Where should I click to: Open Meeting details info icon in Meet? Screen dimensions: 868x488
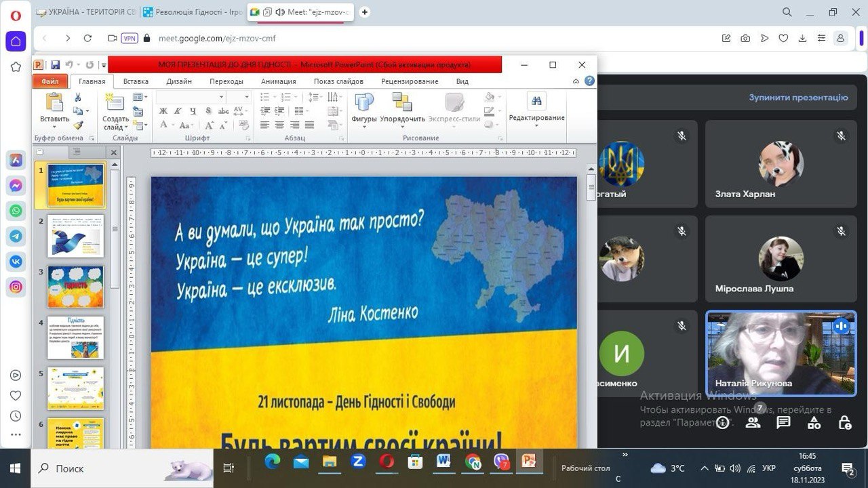[x=723, y=422]
